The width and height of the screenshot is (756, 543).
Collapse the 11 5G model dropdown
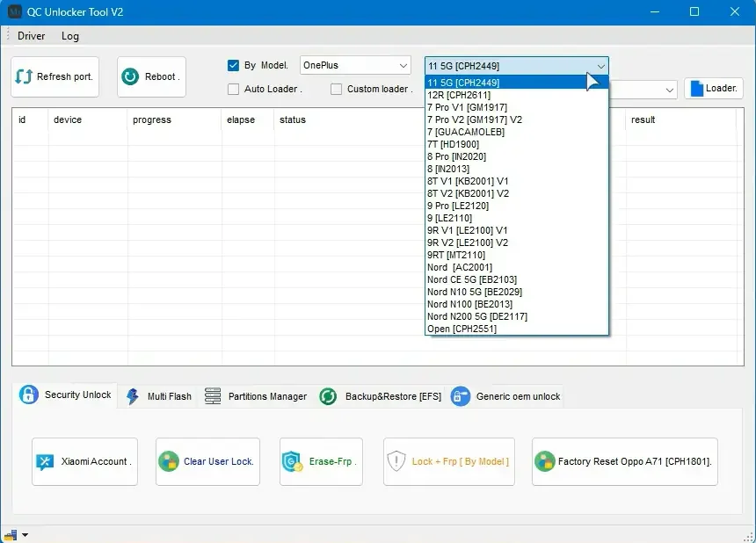pos(600,66)
